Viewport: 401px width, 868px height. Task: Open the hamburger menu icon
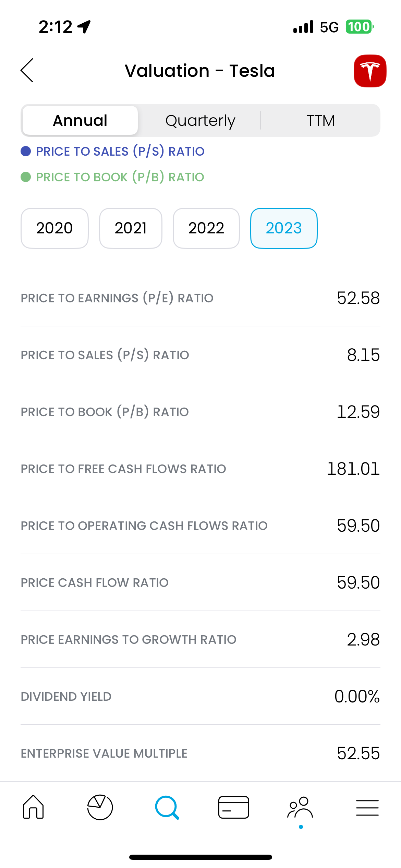[367, 807]
